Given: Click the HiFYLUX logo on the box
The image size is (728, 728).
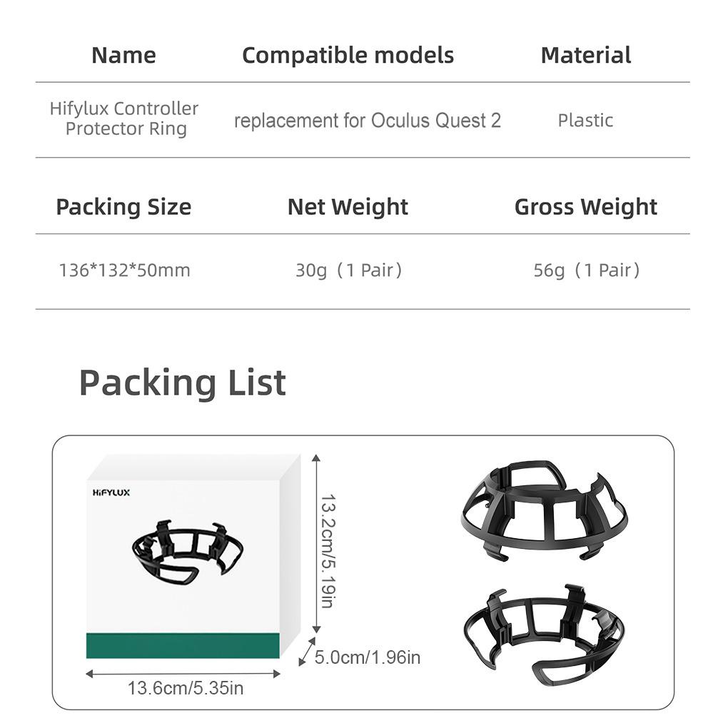Looking at the screenshot, I should pyautogui.click(x=111, y=492).
